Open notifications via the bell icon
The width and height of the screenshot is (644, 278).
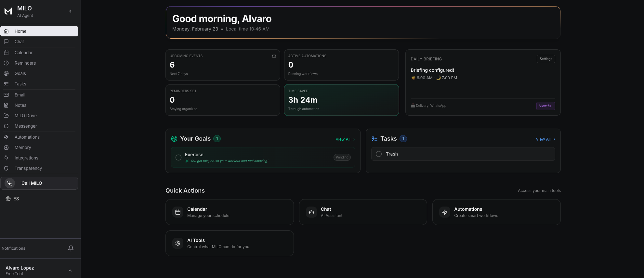coord(71,248)
